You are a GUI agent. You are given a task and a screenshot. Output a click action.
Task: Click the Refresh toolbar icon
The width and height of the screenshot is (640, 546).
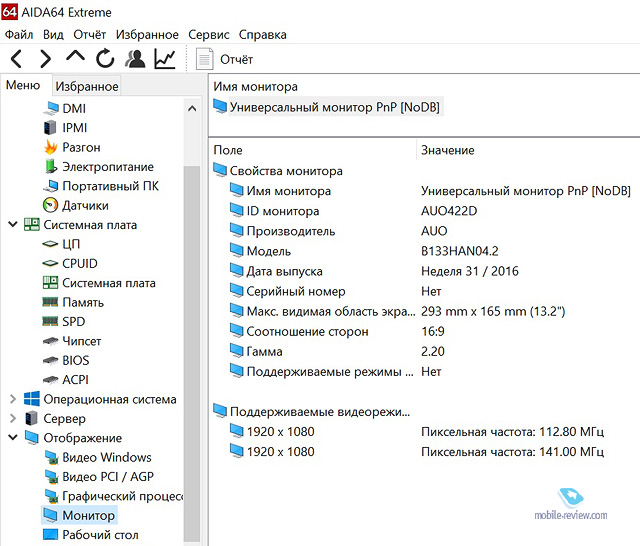tap(105, 59)
